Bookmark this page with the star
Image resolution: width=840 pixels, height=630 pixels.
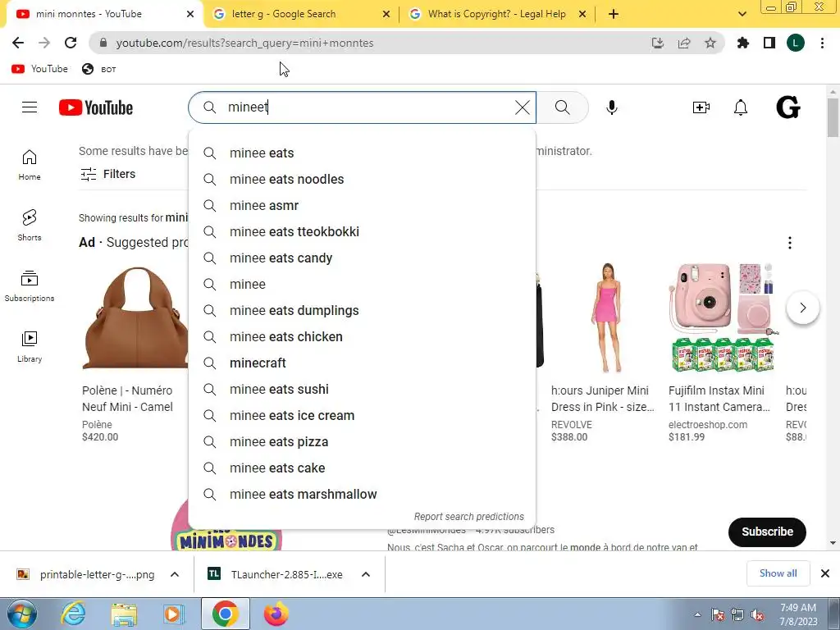pyautogui.click(x=710, y=43)
